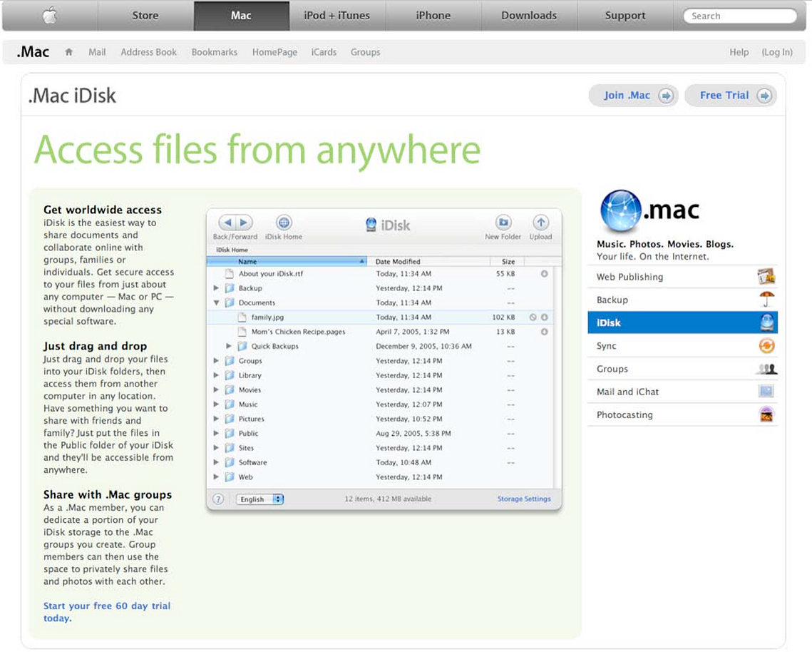Click the Web Publishing sidebar icon
Image resolution: width=812 pixels, height=652 pixels.
(x=766, y=277)
